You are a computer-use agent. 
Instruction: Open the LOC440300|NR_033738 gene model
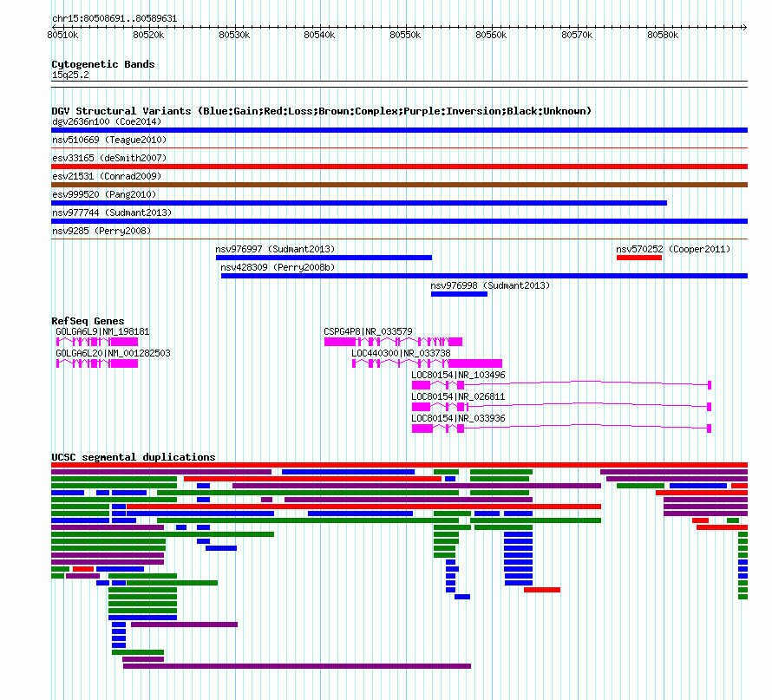click(428, 363)
